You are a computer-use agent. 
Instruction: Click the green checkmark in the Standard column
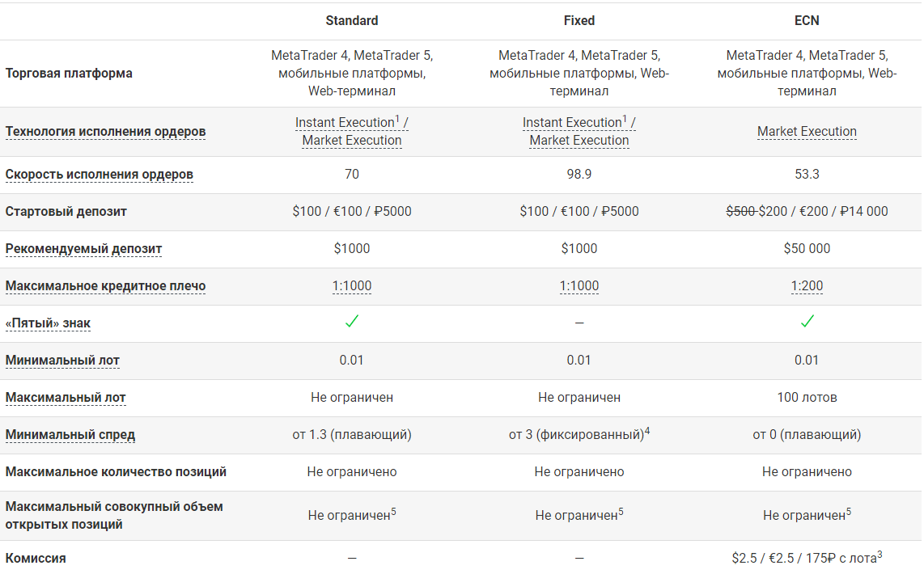pos(352,322)
